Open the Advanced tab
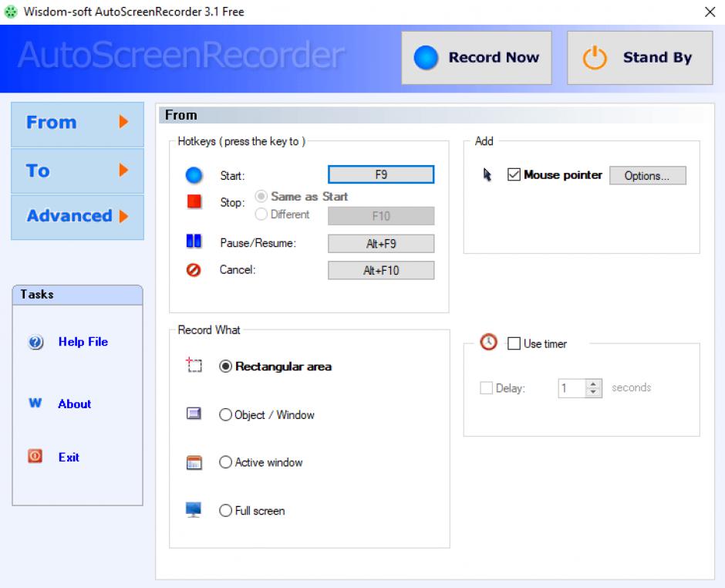The image size is (725, 588). pyautogui.click(x=78, y=217)
